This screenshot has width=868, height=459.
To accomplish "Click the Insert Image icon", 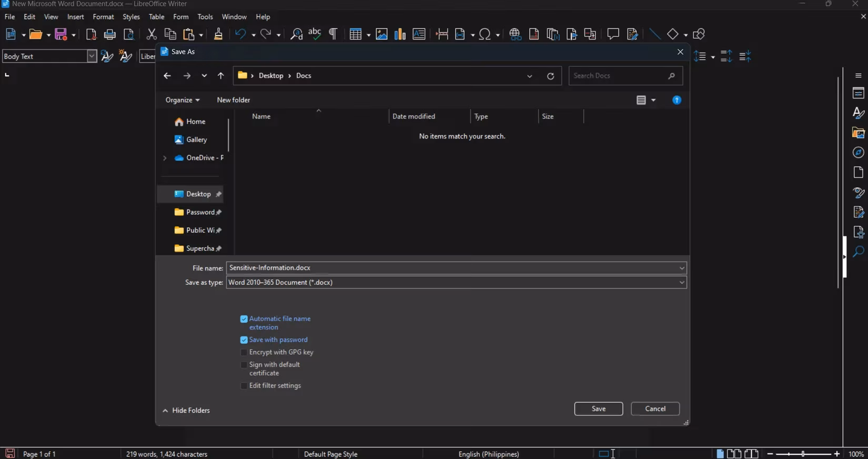I will click(x=381, y=34).
